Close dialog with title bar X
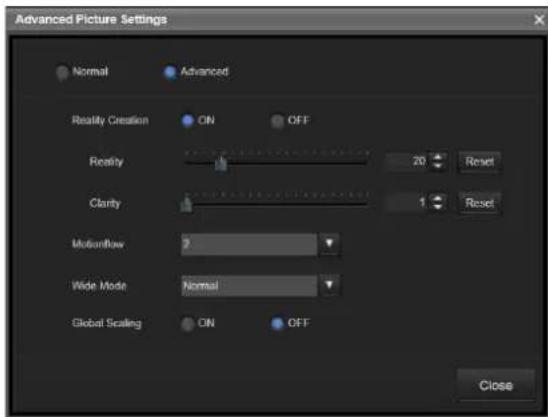Screen dimensions: 548x417 pos(539,20)
